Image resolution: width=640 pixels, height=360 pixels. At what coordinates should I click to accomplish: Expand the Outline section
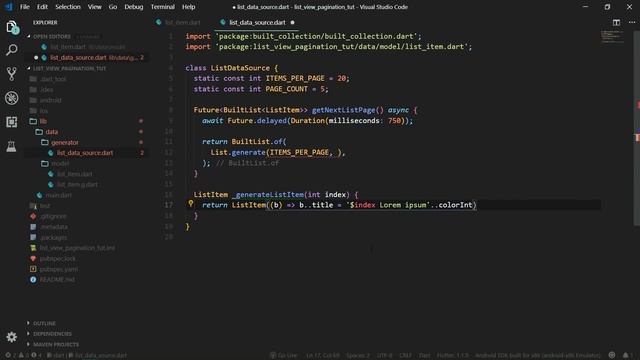[x=44, y=323]
